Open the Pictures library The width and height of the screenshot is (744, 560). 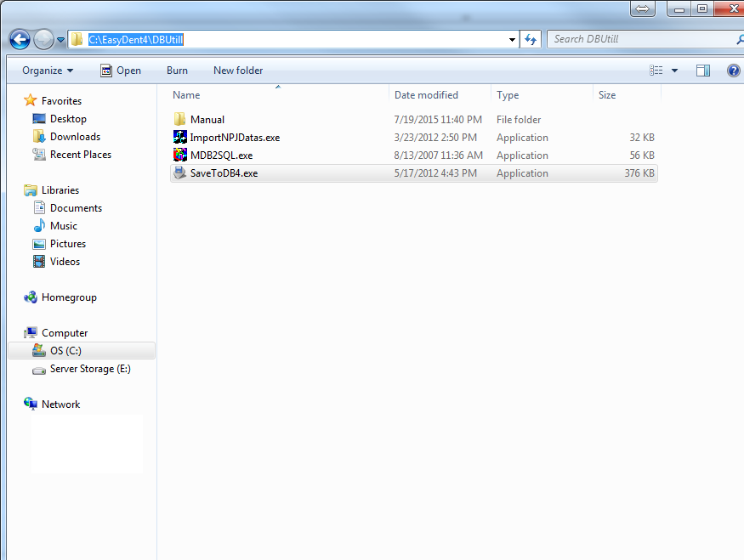click(68, 244)
